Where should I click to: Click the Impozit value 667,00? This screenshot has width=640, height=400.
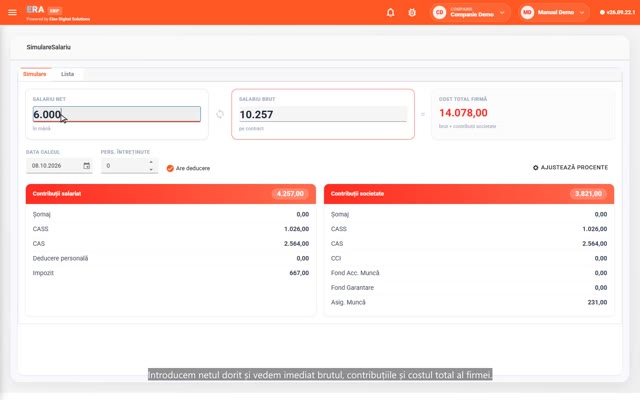coord(299,273)
